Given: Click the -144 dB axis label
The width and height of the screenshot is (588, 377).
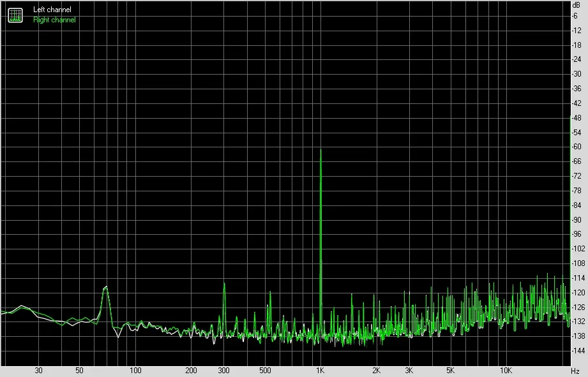Looking at the screenshot, I should (x=578, y=351).
